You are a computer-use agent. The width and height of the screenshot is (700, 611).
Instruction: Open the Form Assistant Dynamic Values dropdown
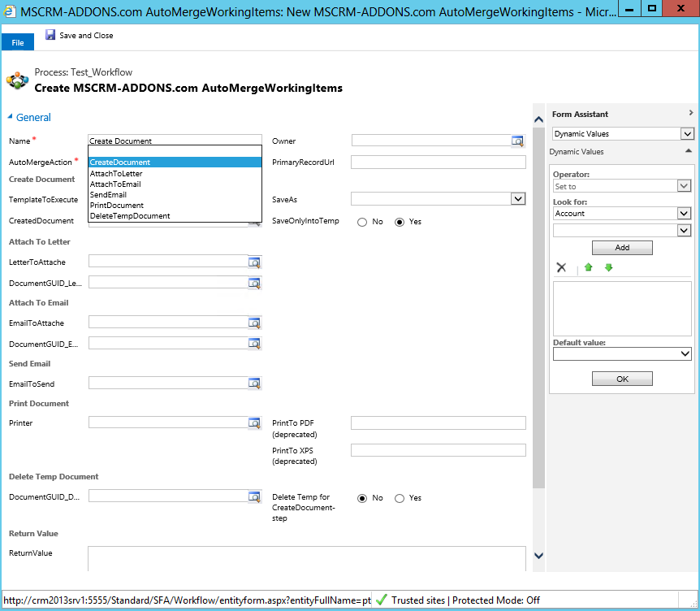click(x=687, y=133)
